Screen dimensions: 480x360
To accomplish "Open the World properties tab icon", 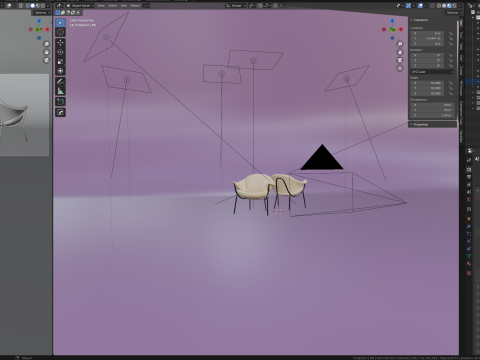I will click(x=469, y=199).
